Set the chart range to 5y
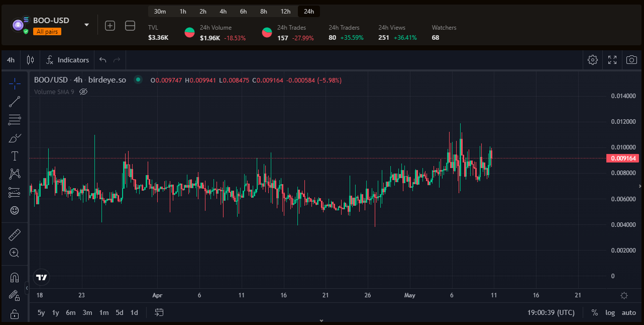The height and width of the screenshot is (325, 644). pyautogui.click(x=41, y=313)
